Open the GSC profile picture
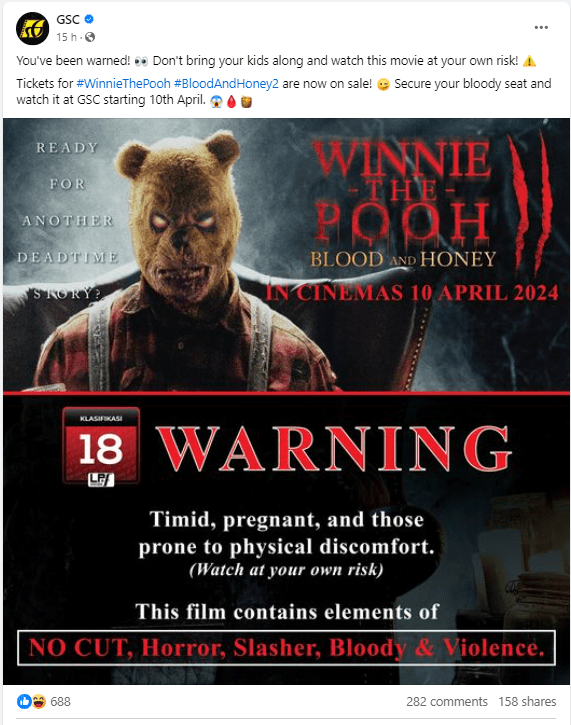This screenshot has height=725, width=571. coord(32,28)
